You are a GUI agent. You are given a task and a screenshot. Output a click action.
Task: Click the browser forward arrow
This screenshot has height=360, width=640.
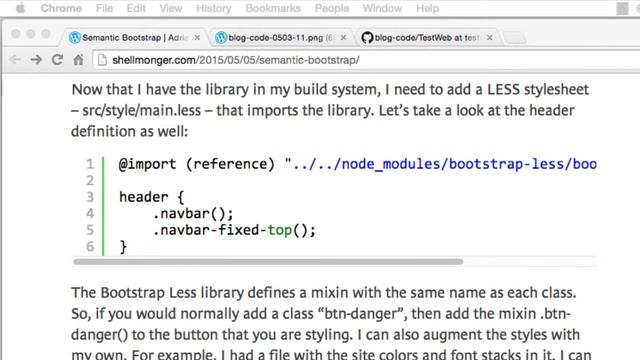coord(36,60)
